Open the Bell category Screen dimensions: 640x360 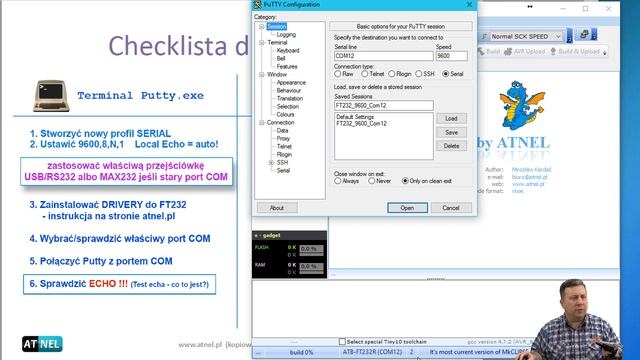(281, 58)
